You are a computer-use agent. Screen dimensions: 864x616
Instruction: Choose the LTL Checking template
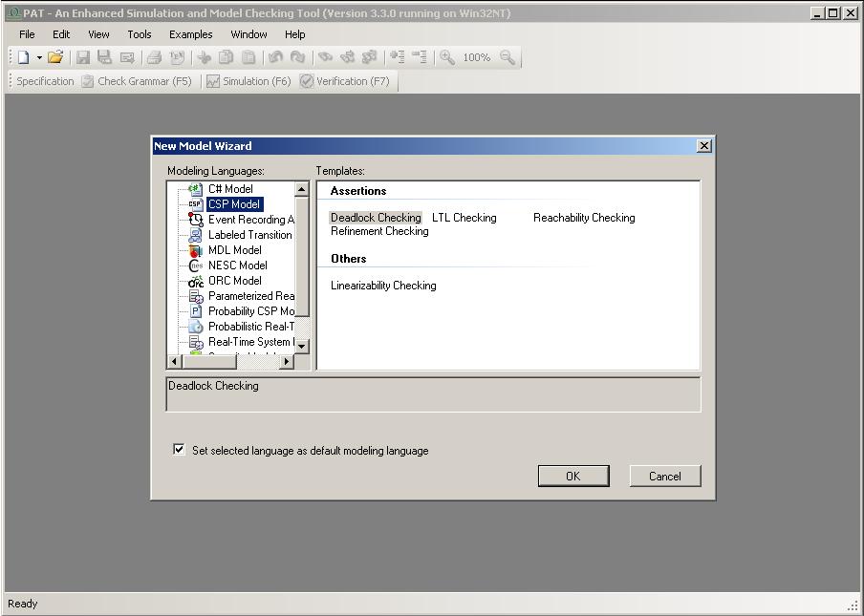click(464, 218)
